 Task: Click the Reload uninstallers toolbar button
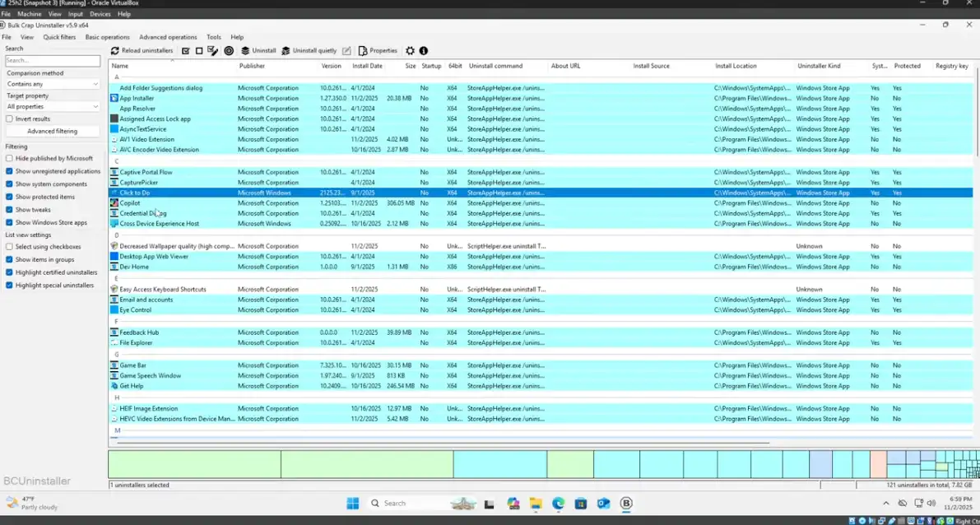click(142, 51)
